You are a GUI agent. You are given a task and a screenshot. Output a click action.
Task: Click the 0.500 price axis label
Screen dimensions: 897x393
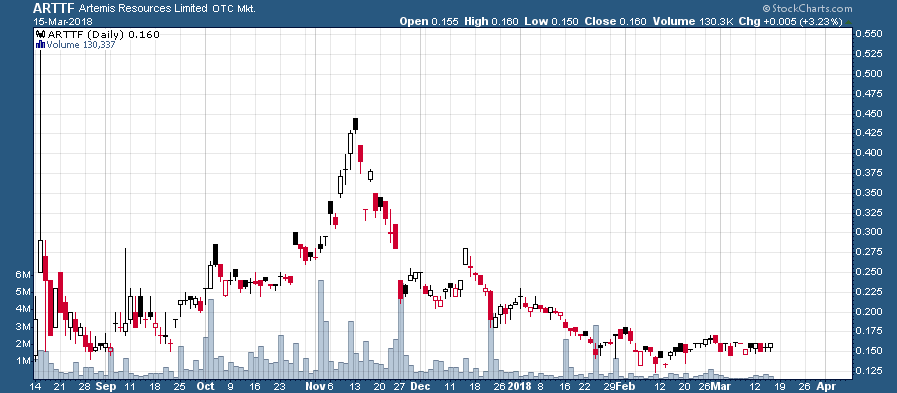click(868, 74)
